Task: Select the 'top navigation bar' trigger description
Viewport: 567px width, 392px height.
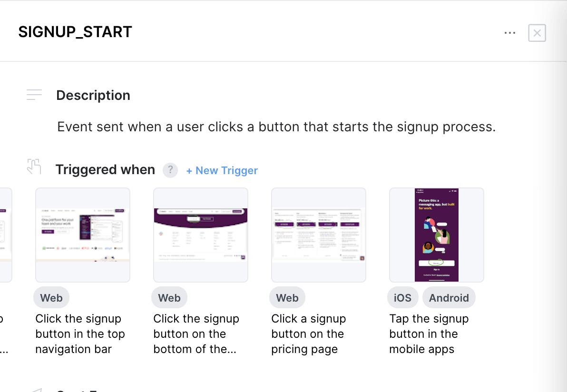Action: point(80,334)
